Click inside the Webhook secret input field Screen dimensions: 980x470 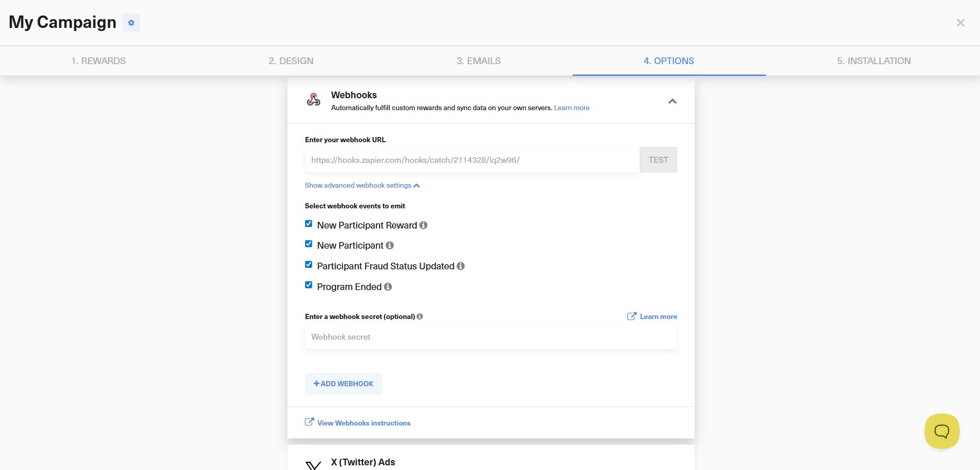click(x=490, y=337)
